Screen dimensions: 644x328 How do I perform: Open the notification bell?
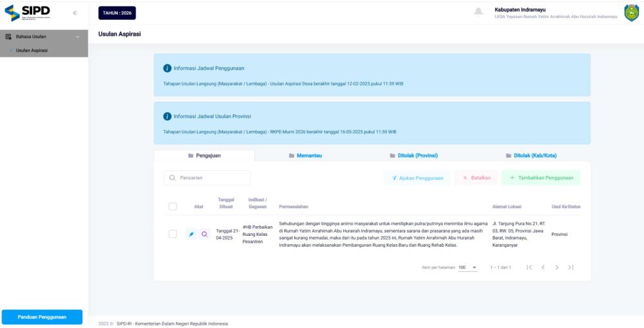click(478, 12)
